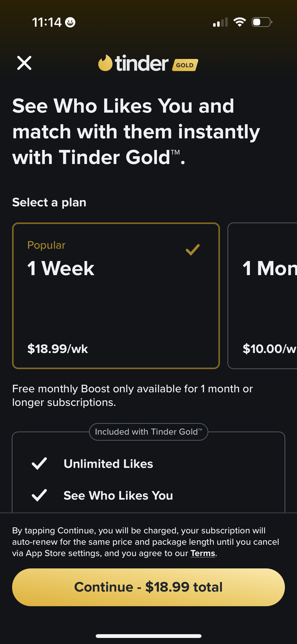297x644 pixels.
Task: Tap the cellular signal bars
Action: pos(220,22)
